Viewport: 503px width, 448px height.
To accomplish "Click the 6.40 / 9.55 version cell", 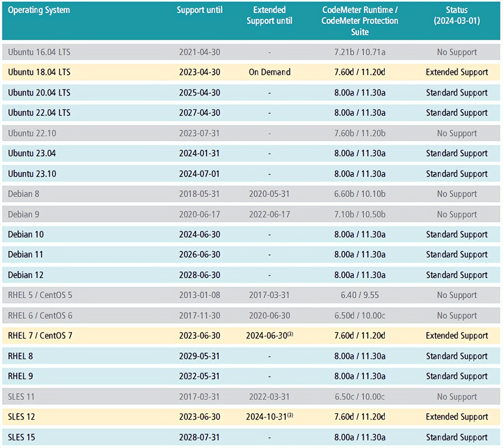I will (360, 295).
